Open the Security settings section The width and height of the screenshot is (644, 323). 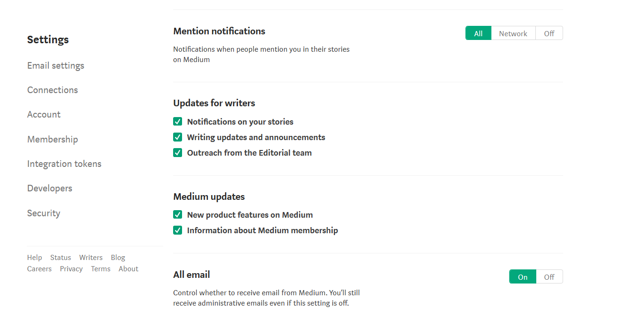pos(43,213)
